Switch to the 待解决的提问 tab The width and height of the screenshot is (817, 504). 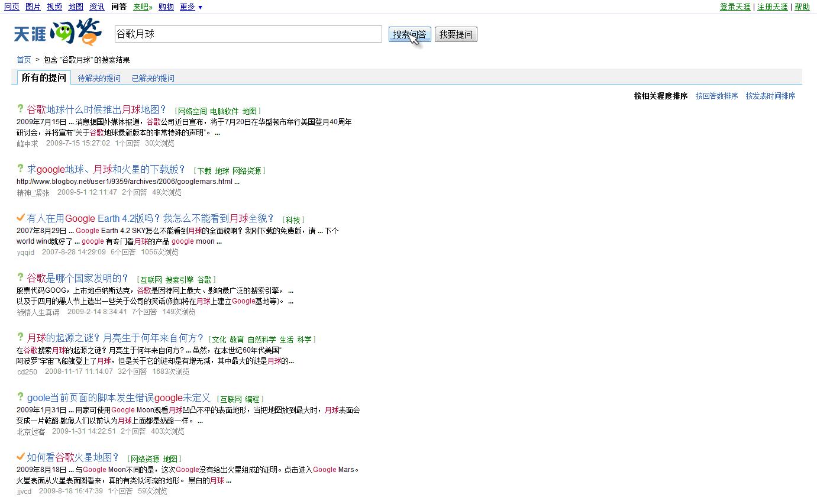coord(99,78)
